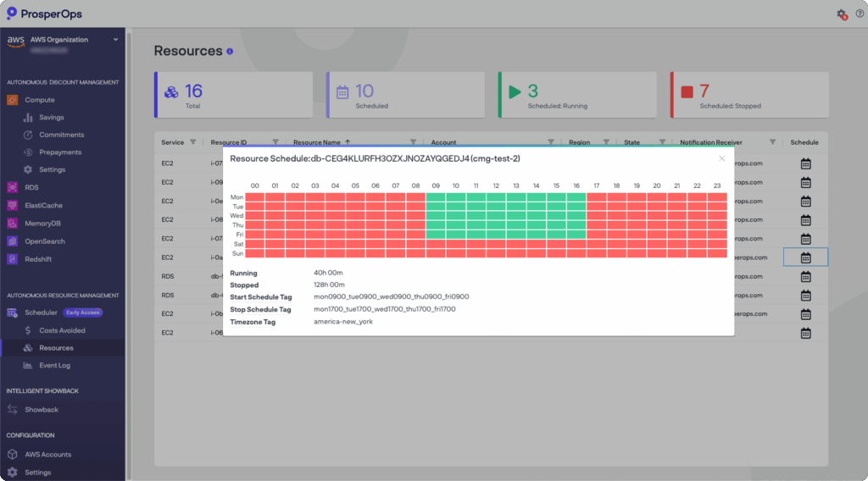Open the Service column filter
The image size is (868, 481).
tap(192, 142)
